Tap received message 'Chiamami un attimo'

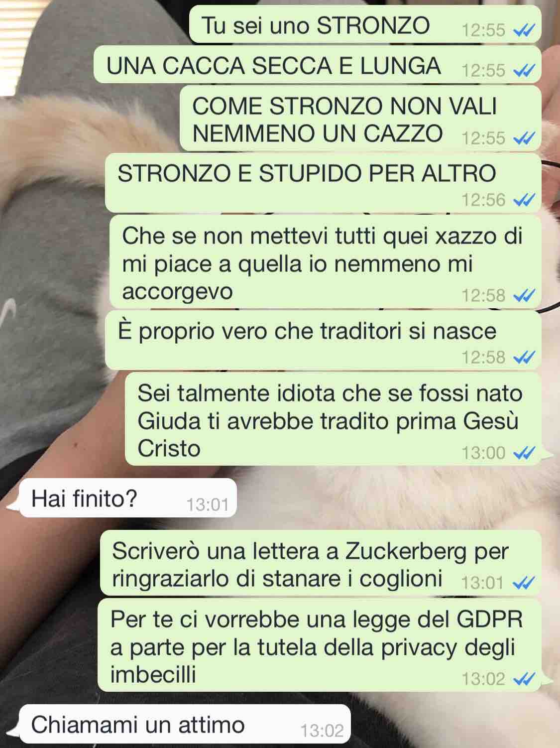[x=185, y=724]
